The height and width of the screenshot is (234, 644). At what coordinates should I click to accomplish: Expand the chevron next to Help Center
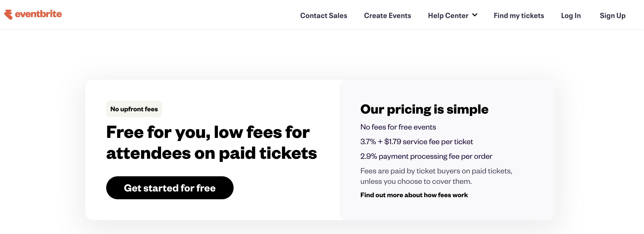[475, 15]
